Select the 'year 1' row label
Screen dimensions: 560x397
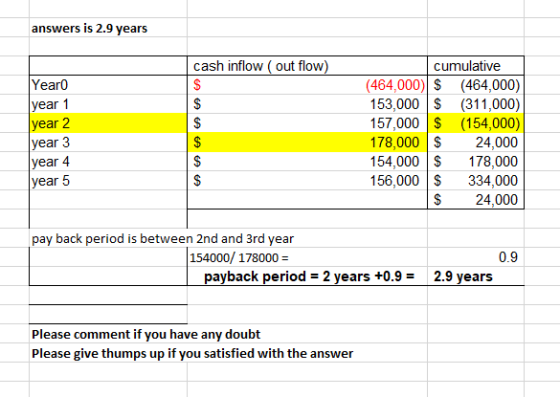coord(108,104)
